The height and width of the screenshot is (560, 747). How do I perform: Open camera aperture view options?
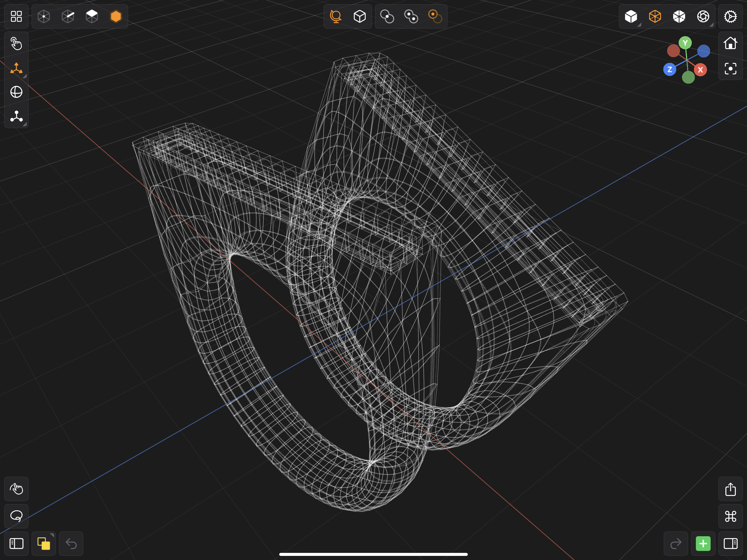703,16
